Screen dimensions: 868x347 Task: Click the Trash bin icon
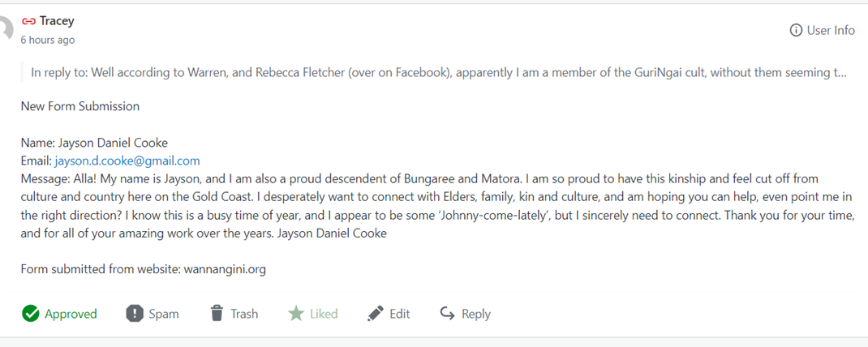217,314
